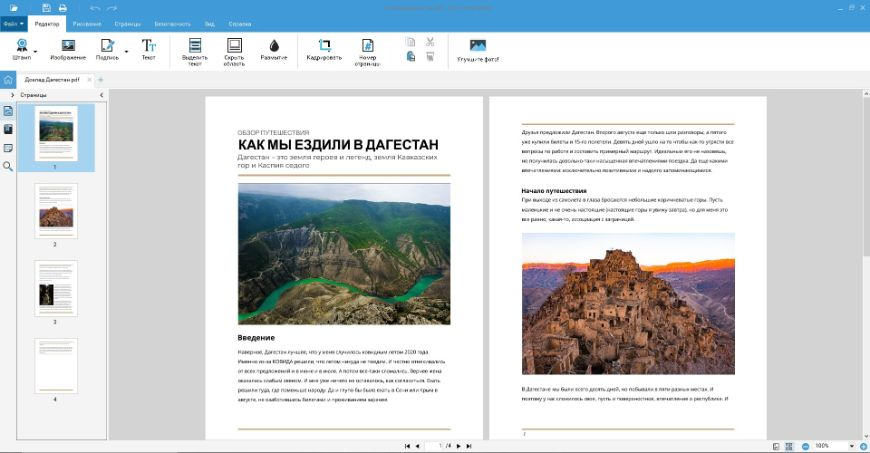Switch to the Редактор tab
Screen dimensions: 870x453
47,24
